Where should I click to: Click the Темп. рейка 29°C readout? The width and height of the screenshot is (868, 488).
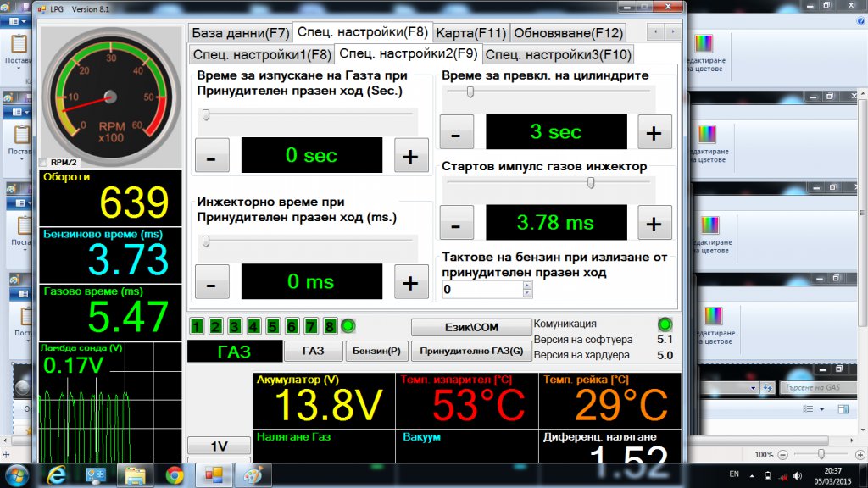coord(610,401)
